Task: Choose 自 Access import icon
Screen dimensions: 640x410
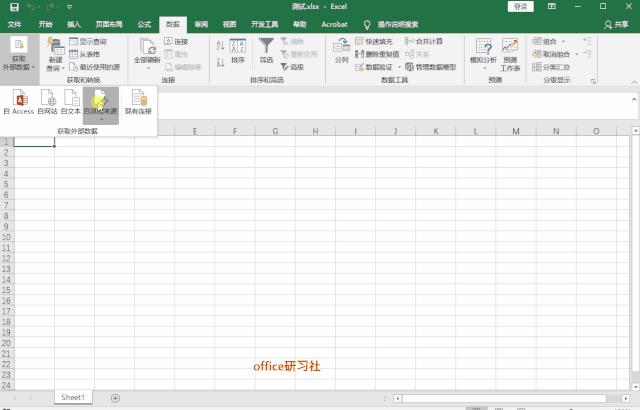Action: (x=19, y=102)
